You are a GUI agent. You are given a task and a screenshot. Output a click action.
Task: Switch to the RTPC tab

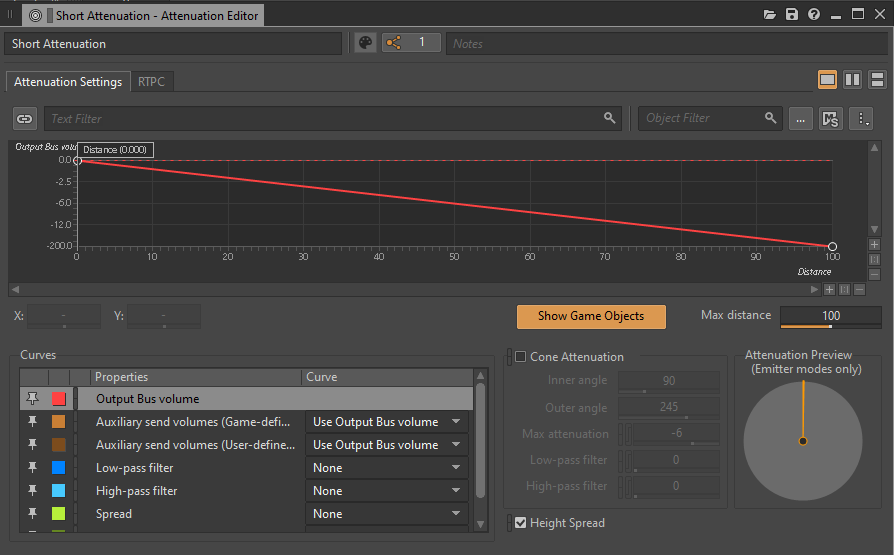[x=151, y=82]
